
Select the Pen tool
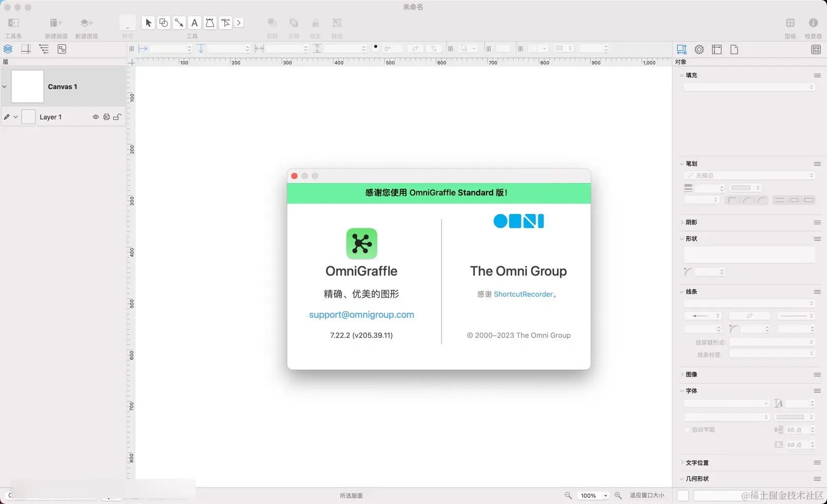click(x=210, y=23)
